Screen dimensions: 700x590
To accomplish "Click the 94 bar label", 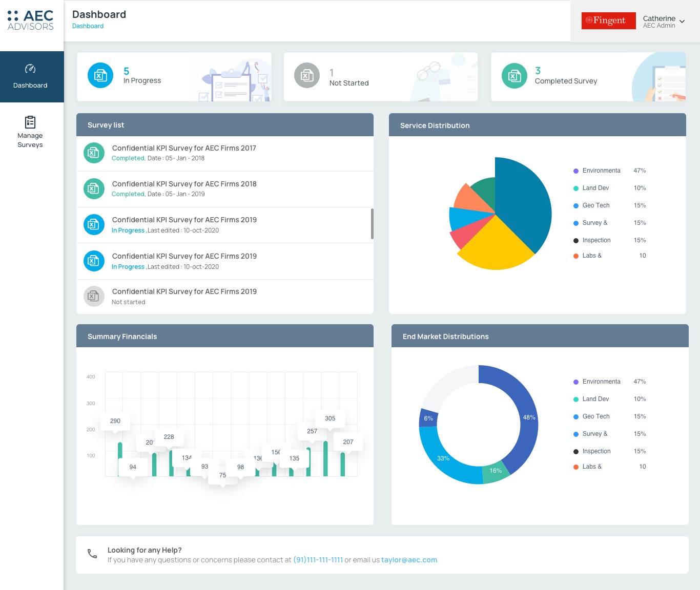I will [x=133, y=467].
